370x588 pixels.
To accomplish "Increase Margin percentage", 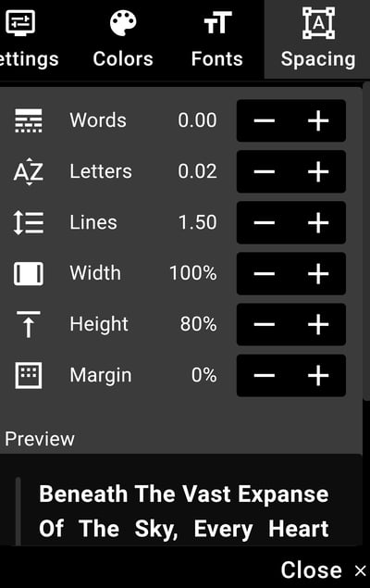I will coord(318,375).
